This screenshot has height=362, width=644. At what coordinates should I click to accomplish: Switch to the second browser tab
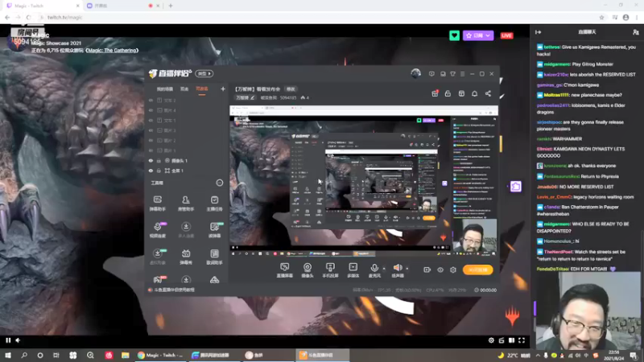122,6
